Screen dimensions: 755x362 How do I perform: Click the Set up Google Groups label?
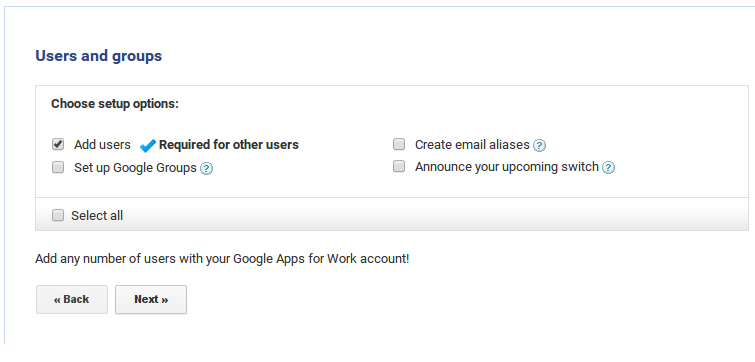135,168
